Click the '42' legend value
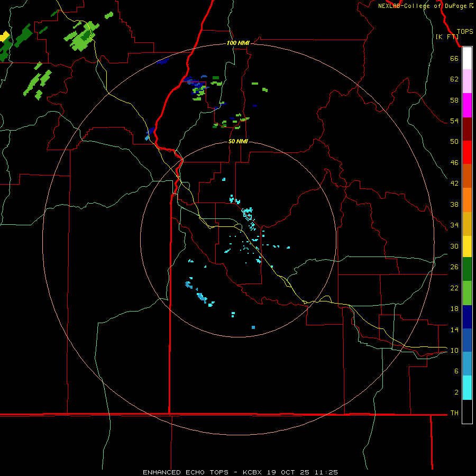 (454, 184)
